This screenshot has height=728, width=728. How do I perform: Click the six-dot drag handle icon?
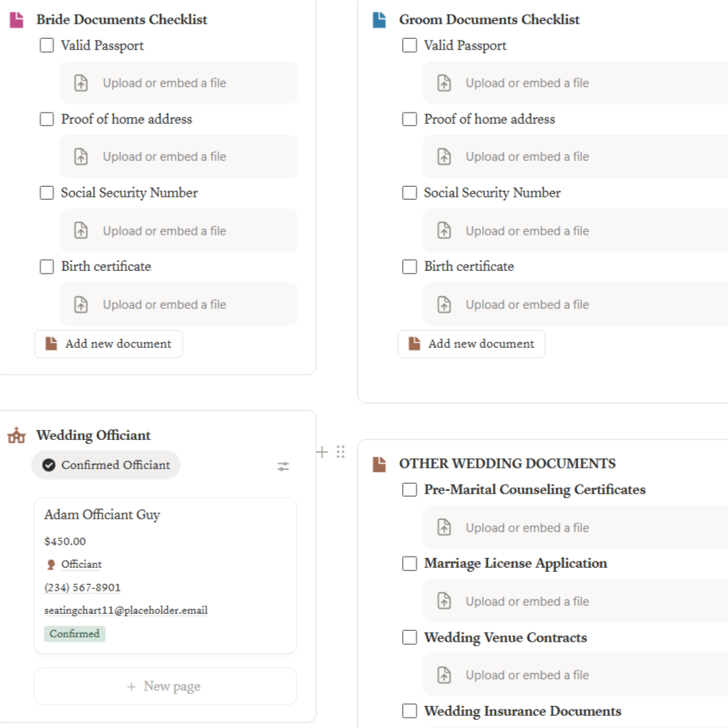click(341, 452)
